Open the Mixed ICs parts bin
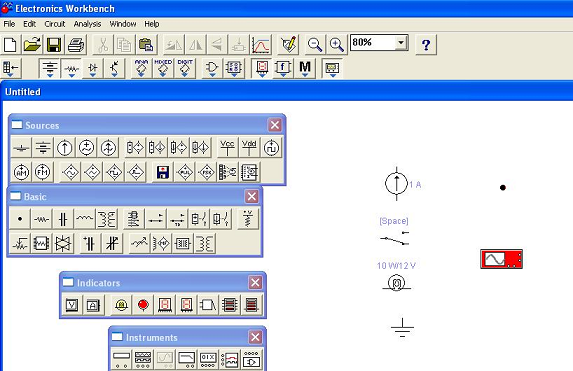573x371 pixels. click(x=163, y=68)
